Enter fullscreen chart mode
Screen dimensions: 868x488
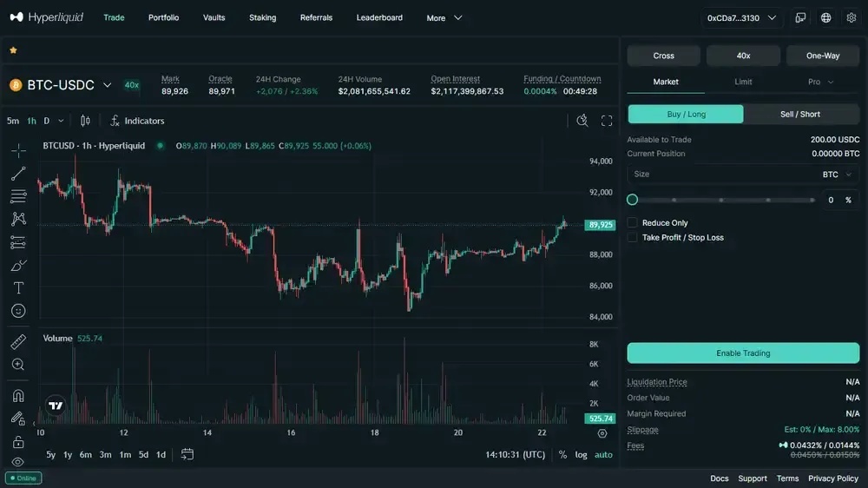607,121
